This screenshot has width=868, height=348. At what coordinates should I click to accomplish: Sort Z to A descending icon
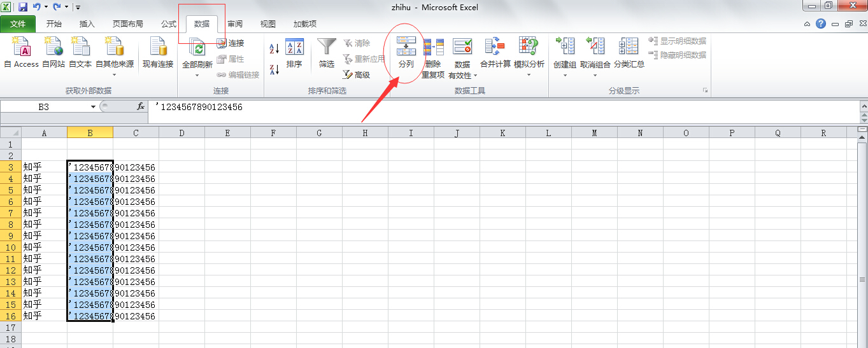tap(274, 69)
